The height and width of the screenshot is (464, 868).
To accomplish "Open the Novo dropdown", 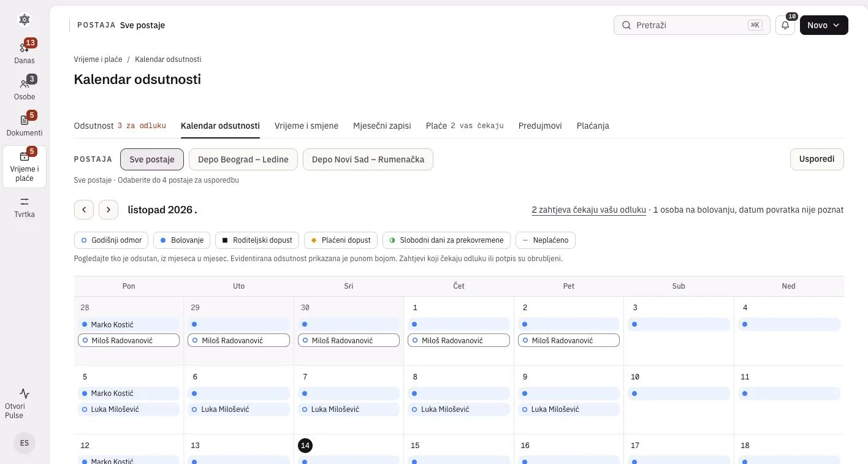I will click(x=824, y=25).
